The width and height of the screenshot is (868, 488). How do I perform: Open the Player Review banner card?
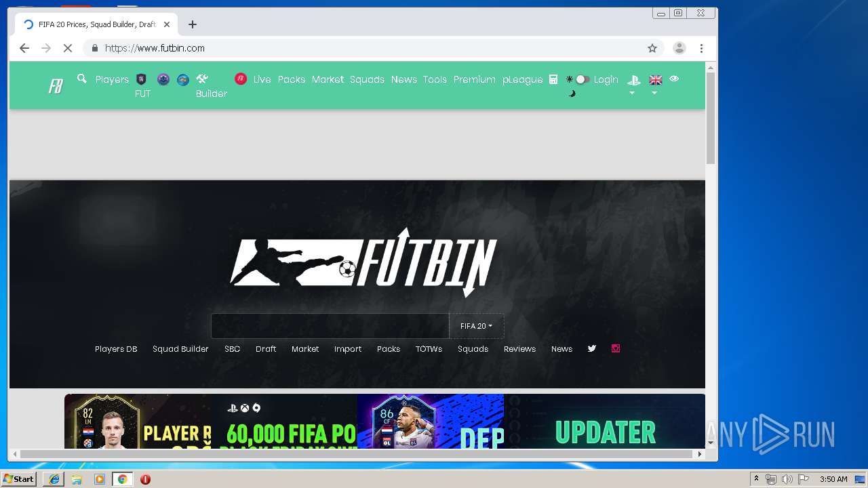tap(138, 421)
